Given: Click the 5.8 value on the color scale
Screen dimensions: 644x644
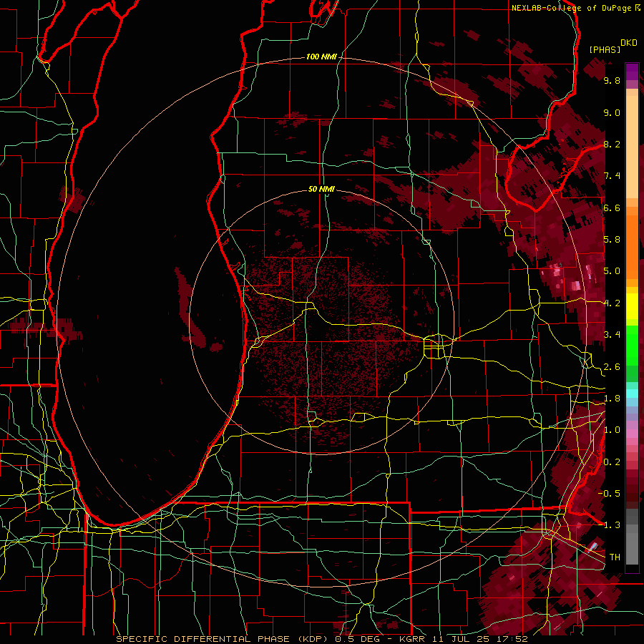Looking at the screenshot, I should click(x=612, y=240).
